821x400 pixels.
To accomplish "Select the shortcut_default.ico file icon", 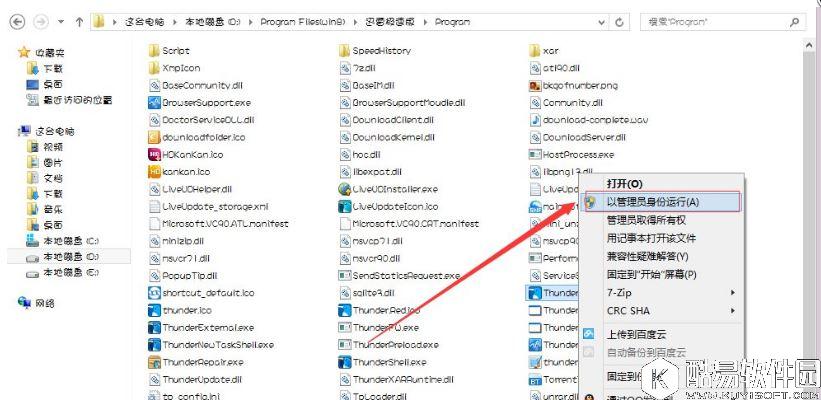I will [x=154, y=293].
